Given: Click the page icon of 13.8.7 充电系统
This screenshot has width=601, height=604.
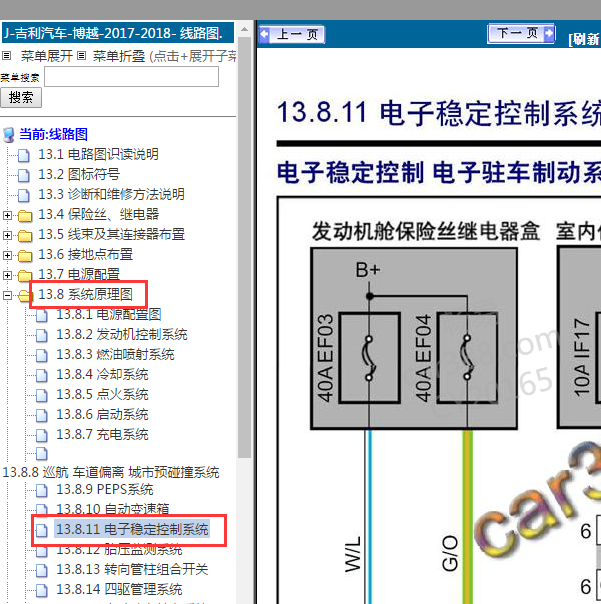Looking at the screenshot, I should (42, 436).
